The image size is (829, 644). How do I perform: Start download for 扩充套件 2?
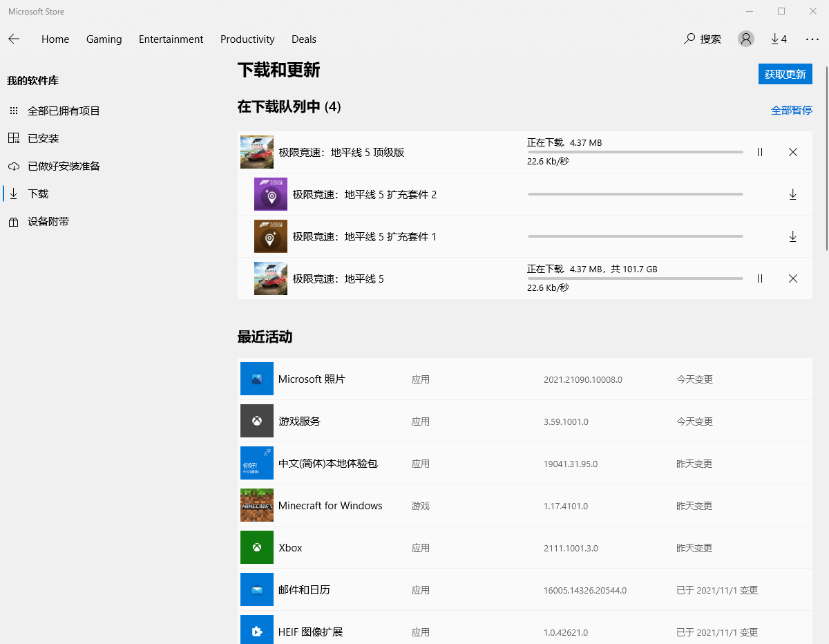pyautogui.click(x=793, y=194)
